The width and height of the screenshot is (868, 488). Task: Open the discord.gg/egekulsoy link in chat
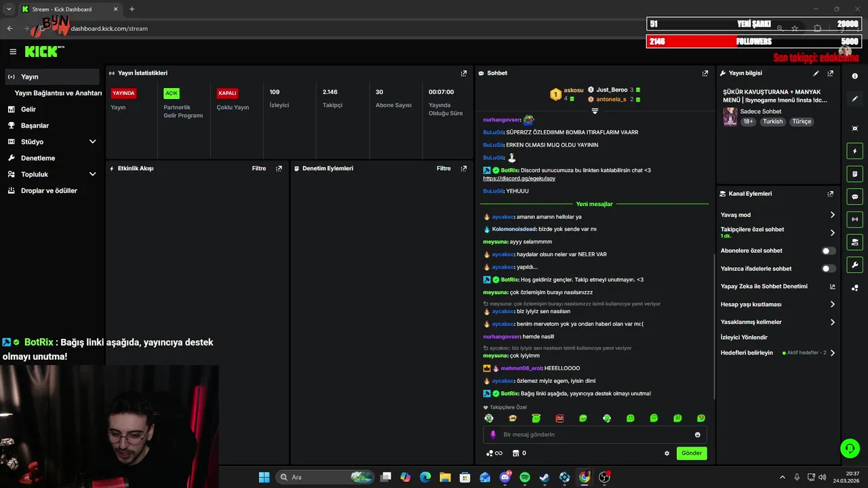[519, 178]
